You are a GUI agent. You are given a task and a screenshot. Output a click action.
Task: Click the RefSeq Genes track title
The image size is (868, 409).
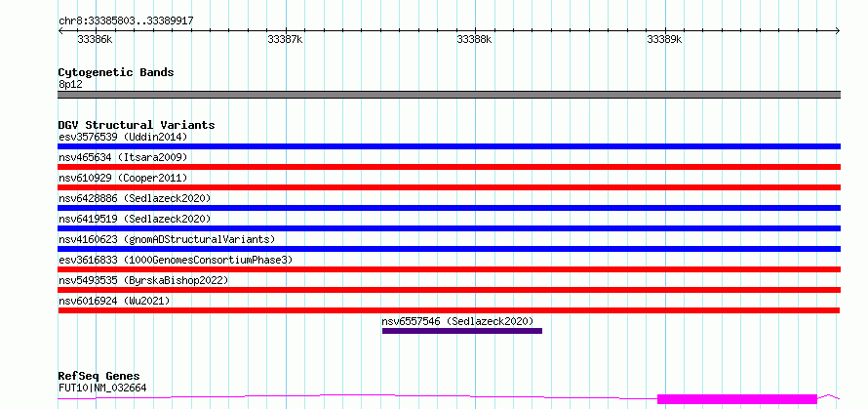click(x=99, y=377)
